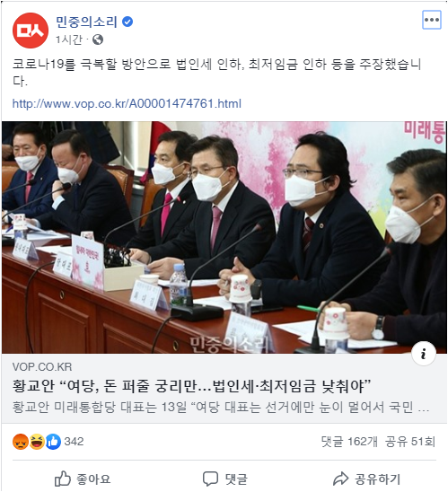Open the 민중의소리 page name link
The width and height of the screenshot is (448, 492).
[86, 22]
